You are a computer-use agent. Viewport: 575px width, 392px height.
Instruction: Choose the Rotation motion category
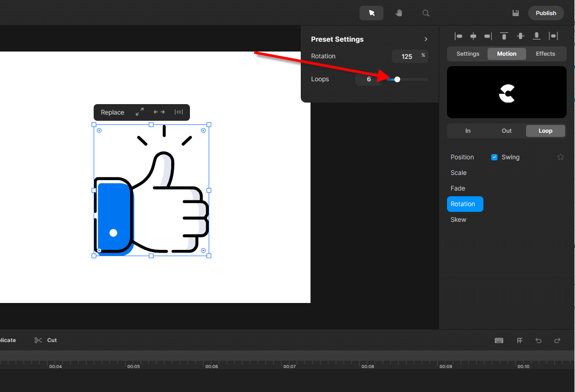(x=465, y=204)
